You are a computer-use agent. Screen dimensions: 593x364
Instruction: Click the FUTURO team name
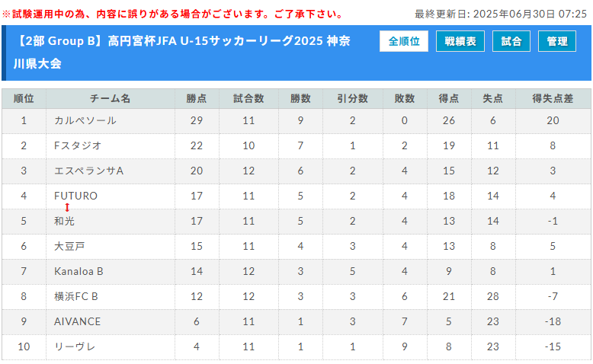click(76, 196)
